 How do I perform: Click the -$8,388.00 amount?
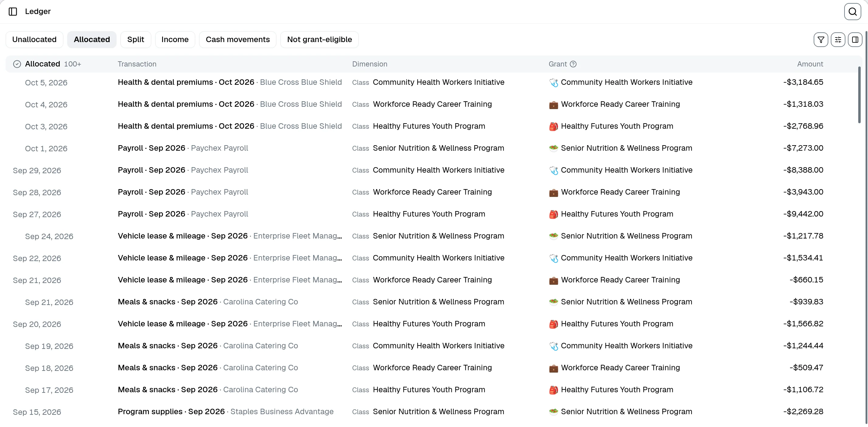tap(803, 170)
